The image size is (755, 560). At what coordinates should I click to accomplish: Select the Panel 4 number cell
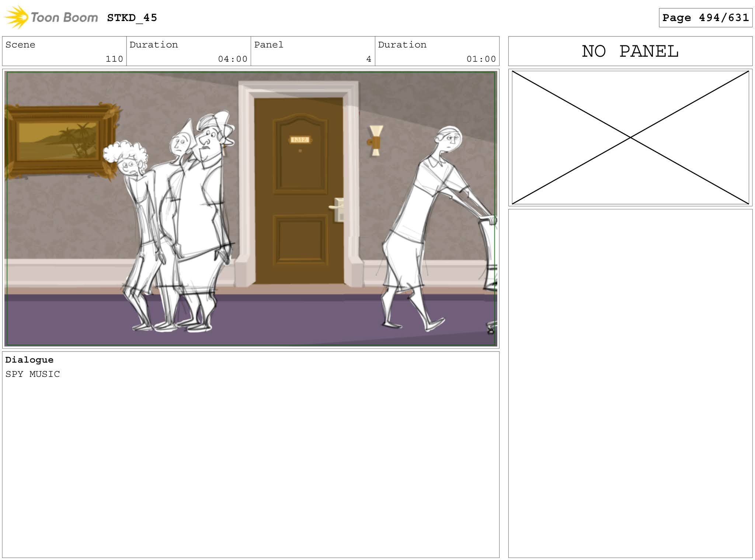[313, 51]
